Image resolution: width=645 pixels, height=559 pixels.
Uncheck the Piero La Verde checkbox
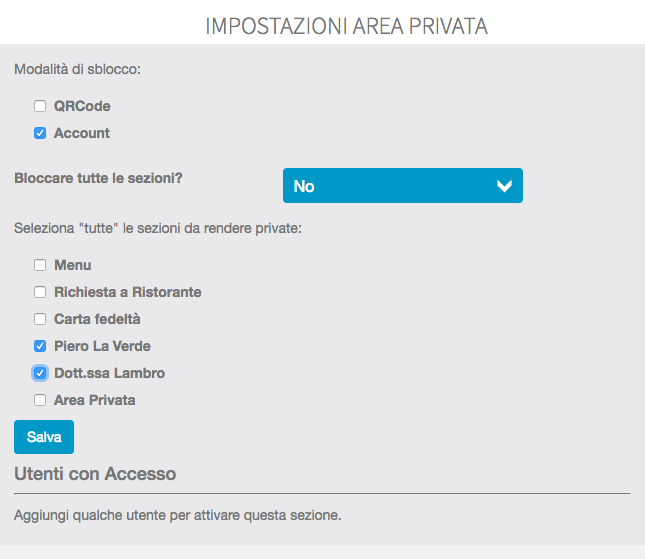coord(40,346)
